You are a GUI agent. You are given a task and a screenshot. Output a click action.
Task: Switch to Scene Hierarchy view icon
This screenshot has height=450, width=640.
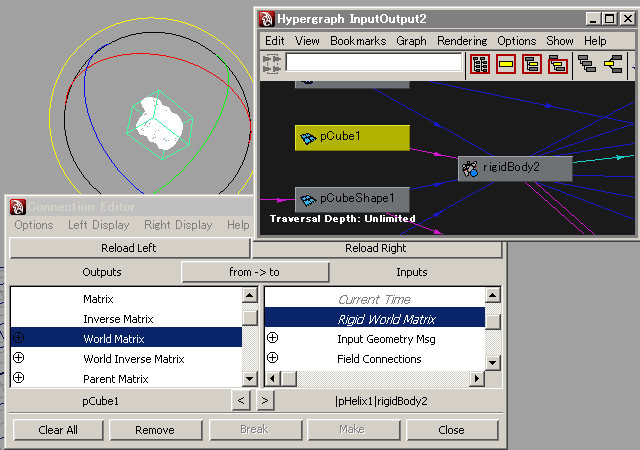point(587,64)
